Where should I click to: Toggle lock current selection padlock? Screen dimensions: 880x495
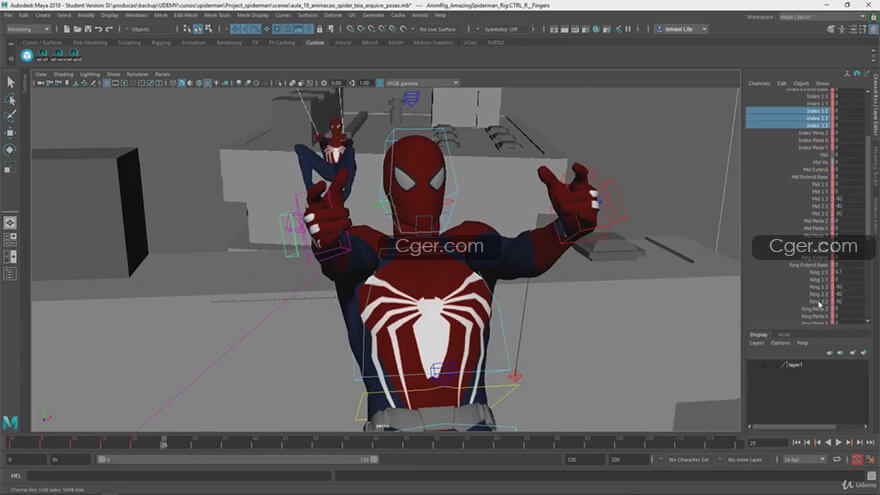point(319,29)
